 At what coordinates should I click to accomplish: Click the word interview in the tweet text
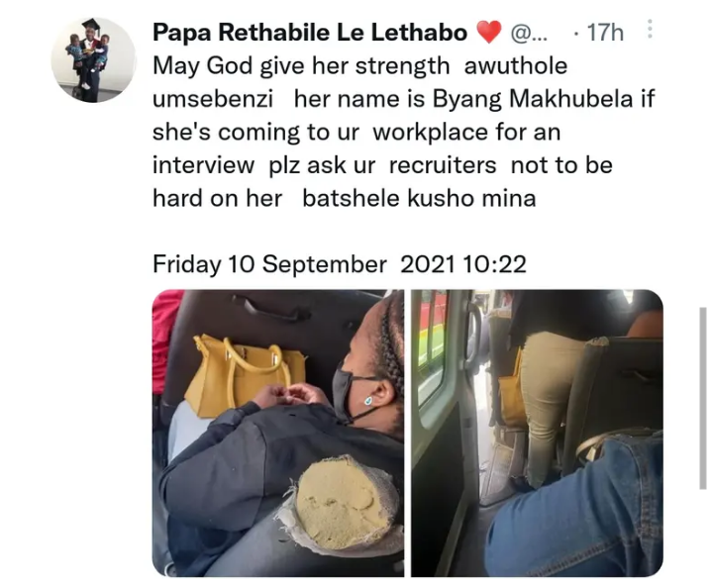(203, 165)
